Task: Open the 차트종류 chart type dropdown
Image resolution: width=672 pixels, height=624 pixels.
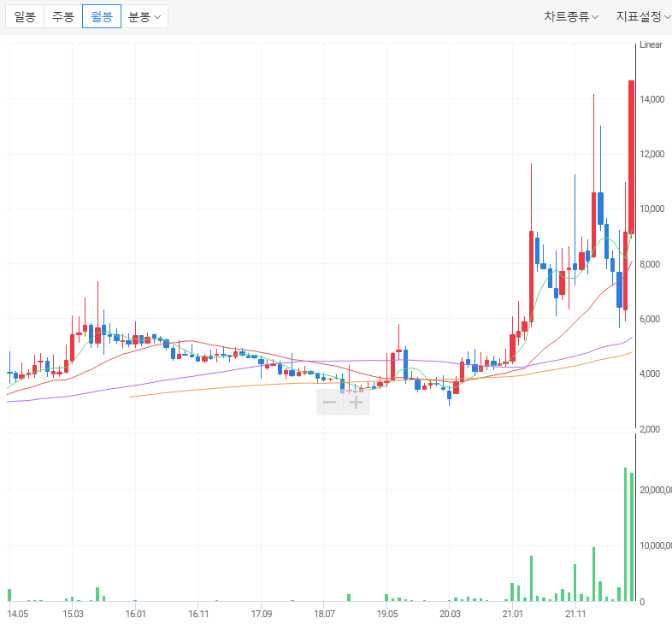Action: click(571, 17)
